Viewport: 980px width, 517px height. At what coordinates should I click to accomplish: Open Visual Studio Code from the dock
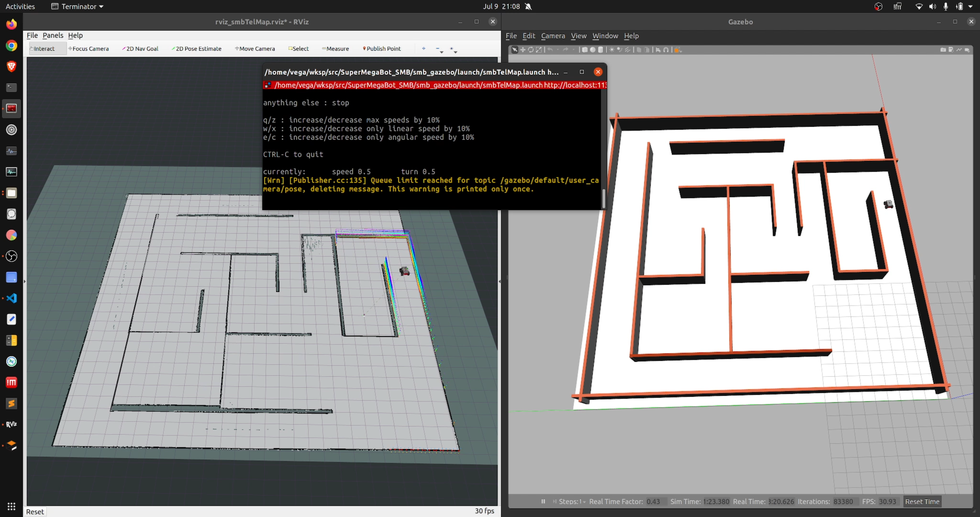[11, 298]
